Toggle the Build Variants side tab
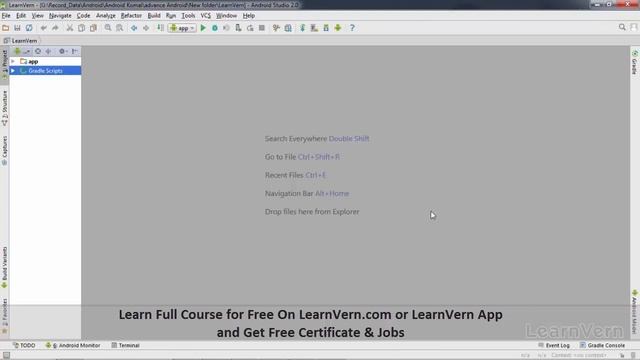Screen dimensions: 640x360 point(4,267)
